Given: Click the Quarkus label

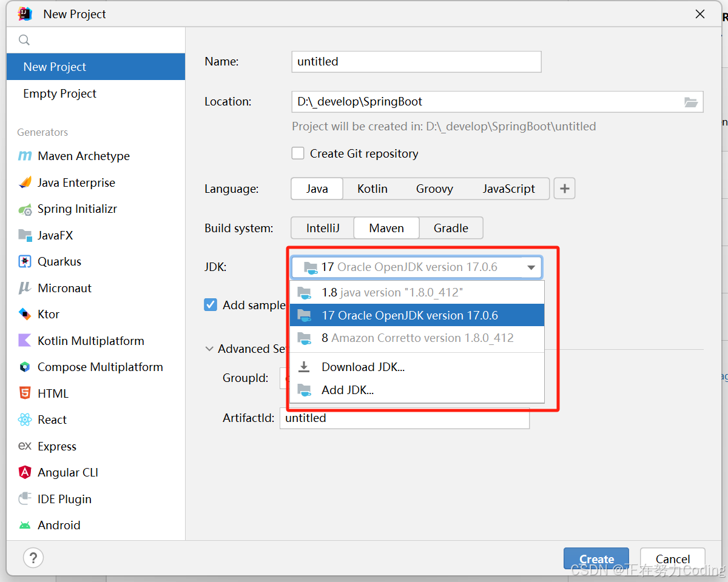Looking at the screenshot, I should 59,261.
